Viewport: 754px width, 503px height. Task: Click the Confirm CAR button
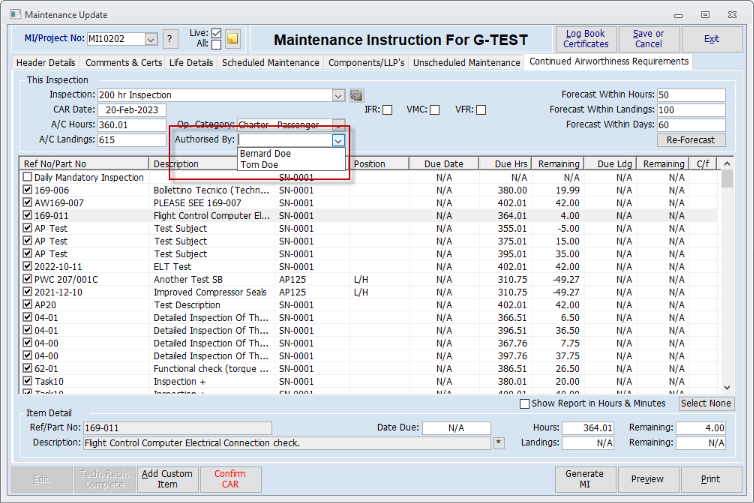pos(230,478)
